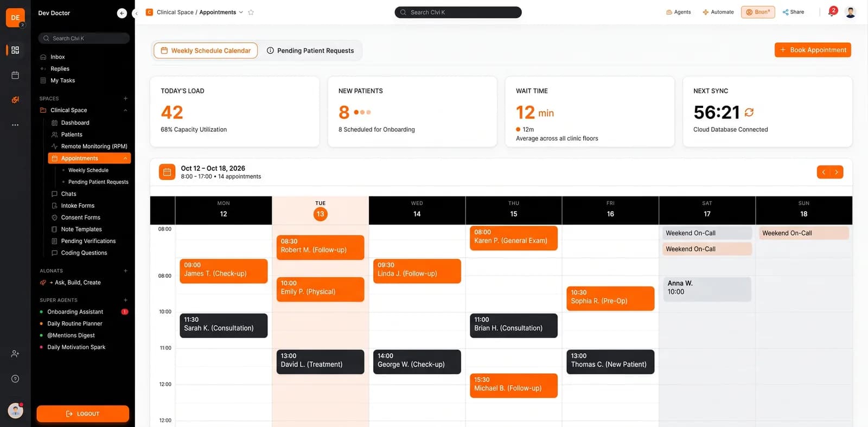Open the user avatar at bottom of rail

click(15, 410)
